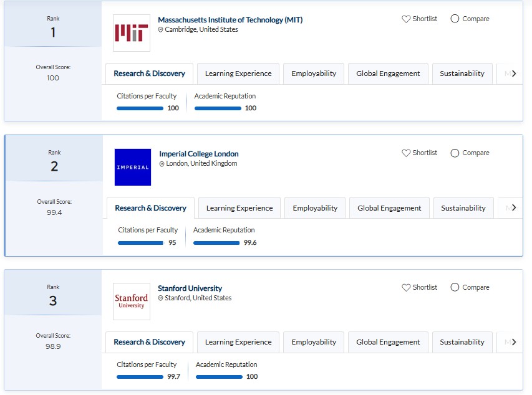Viewport: 532px width, 395px height.
Task: Click the Stanford University logo
Action: 132,302
